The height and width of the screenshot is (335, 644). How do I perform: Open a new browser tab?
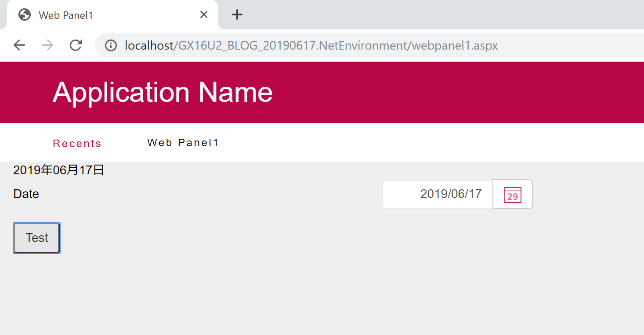point(237,14)
